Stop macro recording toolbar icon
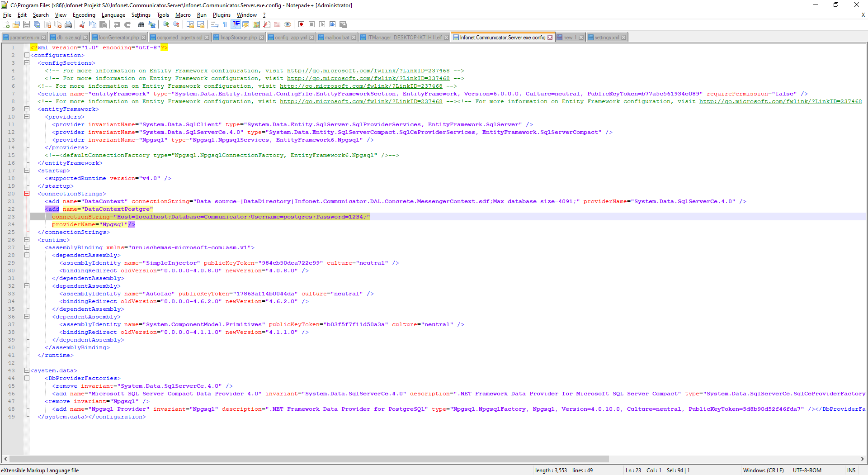868x475 pixels. pos(312,24)
